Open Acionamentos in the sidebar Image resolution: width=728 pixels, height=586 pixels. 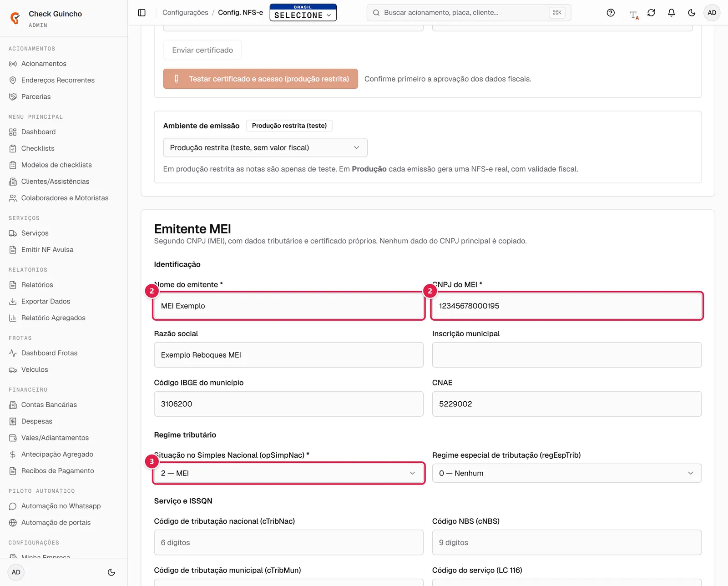(44, 64)
